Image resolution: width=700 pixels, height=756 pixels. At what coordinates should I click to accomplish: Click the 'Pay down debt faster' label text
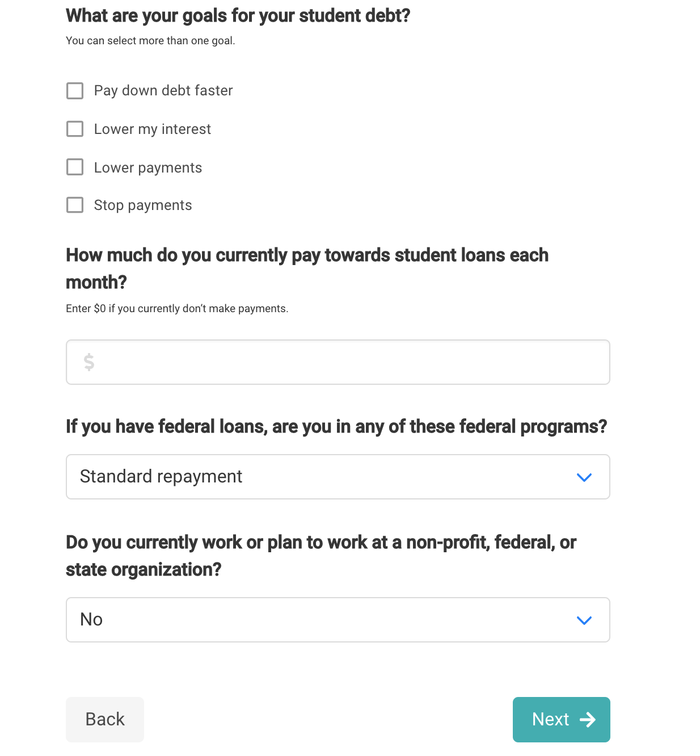(x=163, y=91)
